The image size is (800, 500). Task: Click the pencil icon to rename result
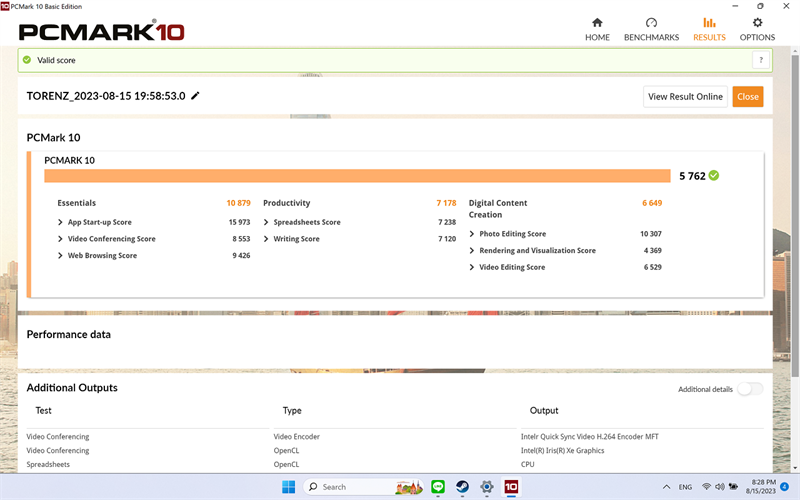(x=195, y=96)
